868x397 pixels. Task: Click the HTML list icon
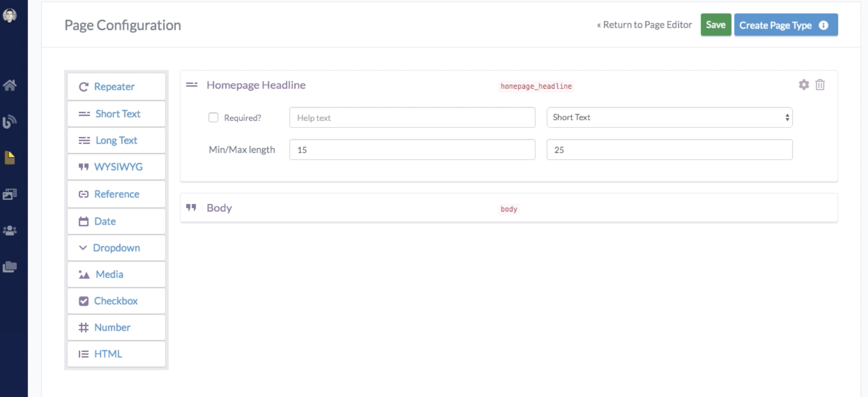click(x=84, y=354)
